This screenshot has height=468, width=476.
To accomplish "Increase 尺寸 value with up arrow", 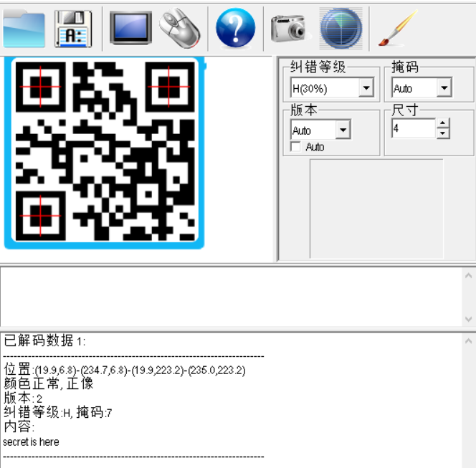I will (443, 123).
